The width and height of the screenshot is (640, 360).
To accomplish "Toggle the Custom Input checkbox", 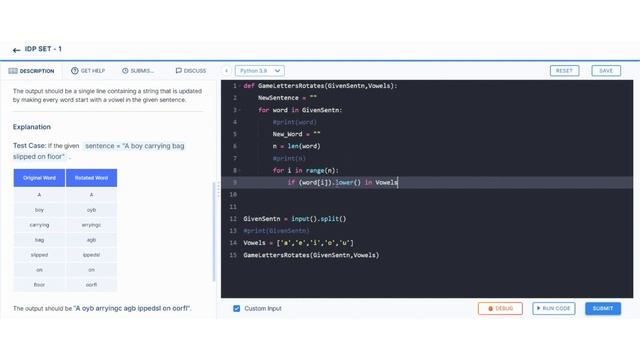I will click(236, 308).
